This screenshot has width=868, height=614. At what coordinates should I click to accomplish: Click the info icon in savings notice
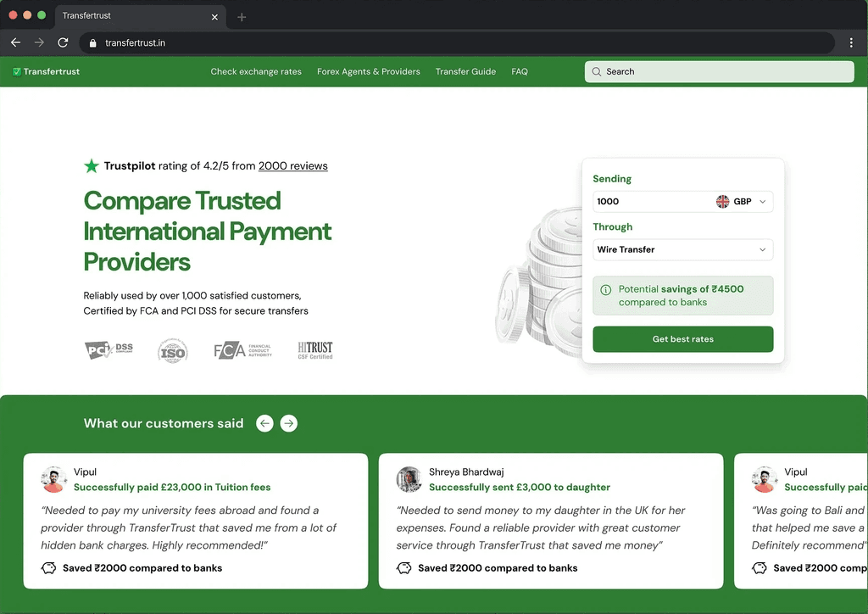[605, 289]
